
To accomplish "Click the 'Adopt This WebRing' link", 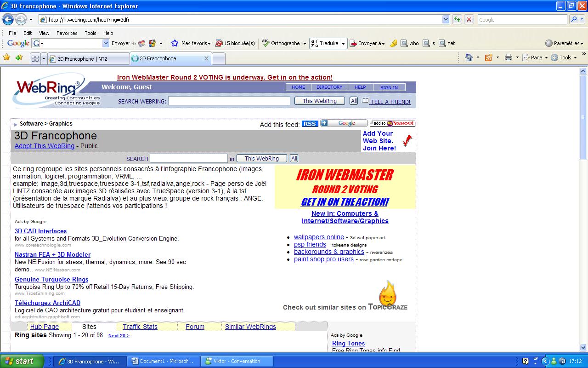I will coord(45,146).
